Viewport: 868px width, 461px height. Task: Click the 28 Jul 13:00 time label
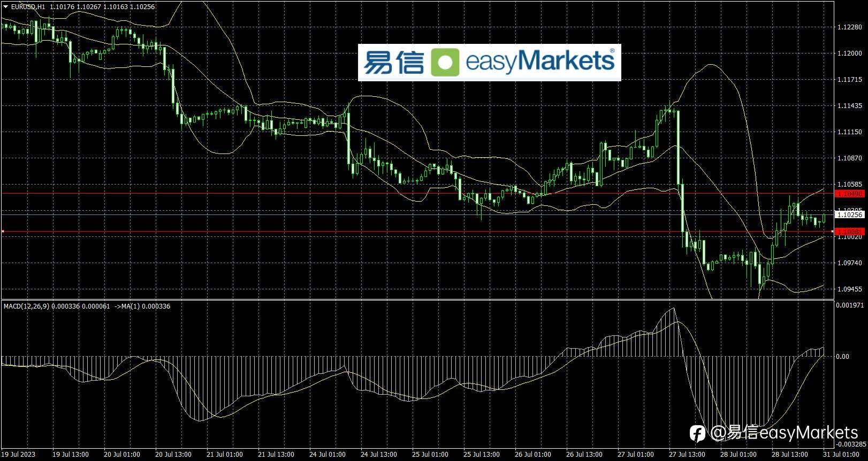pos(790,455)
